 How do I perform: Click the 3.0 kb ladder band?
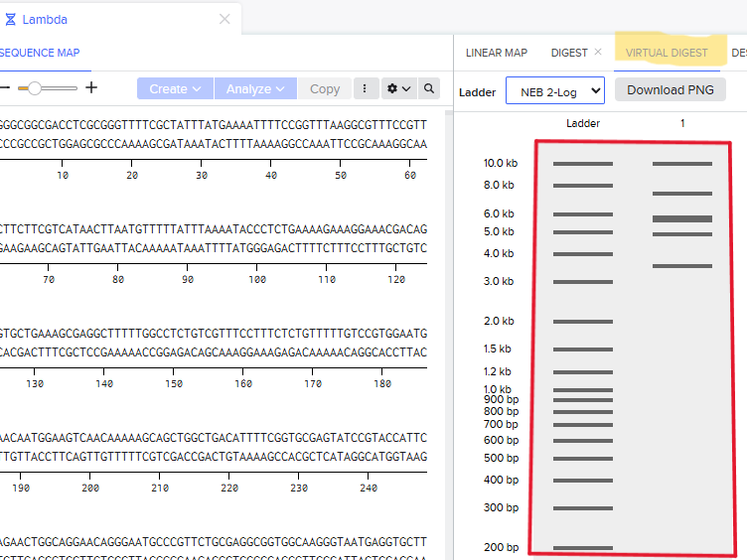point(583,282)
